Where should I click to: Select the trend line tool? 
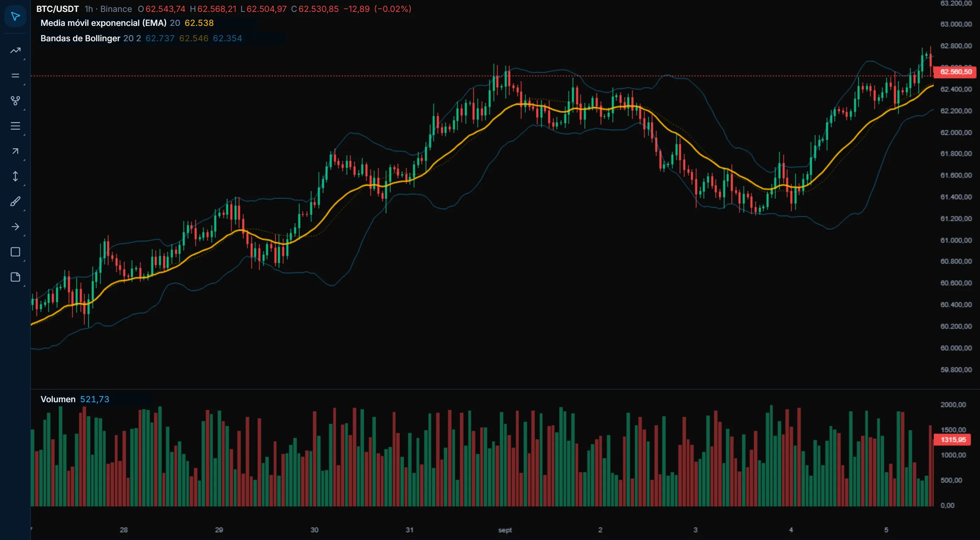[x=15, y=51]
